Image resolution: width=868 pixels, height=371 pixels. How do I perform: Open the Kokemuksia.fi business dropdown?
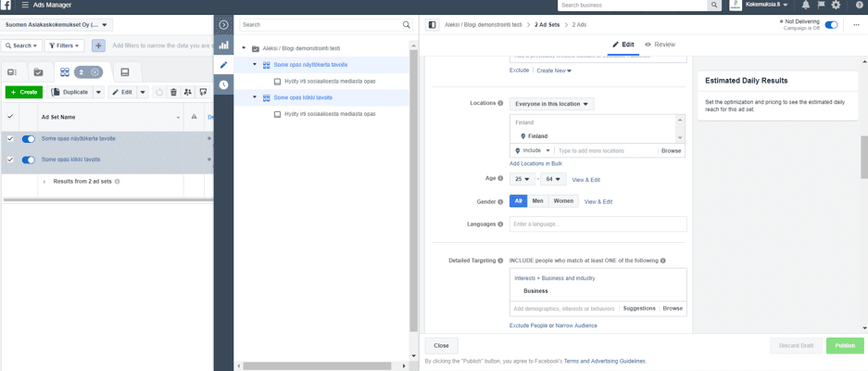tap(767, 5)
